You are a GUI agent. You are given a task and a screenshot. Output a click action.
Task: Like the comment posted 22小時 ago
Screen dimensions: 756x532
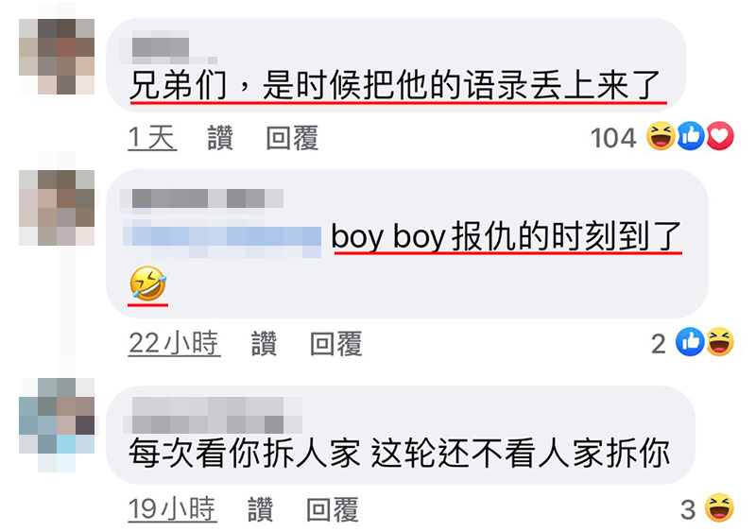(x=265, y=343)
